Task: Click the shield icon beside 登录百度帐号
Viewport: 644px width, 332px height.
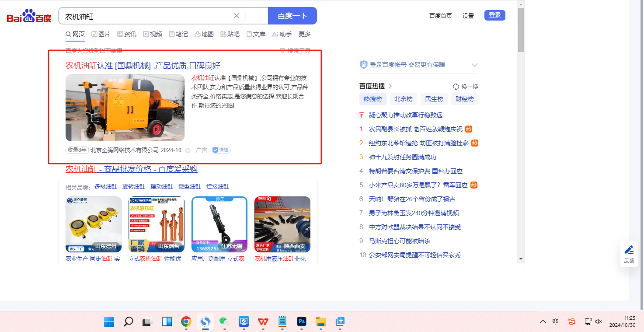Action: point(364,65)
